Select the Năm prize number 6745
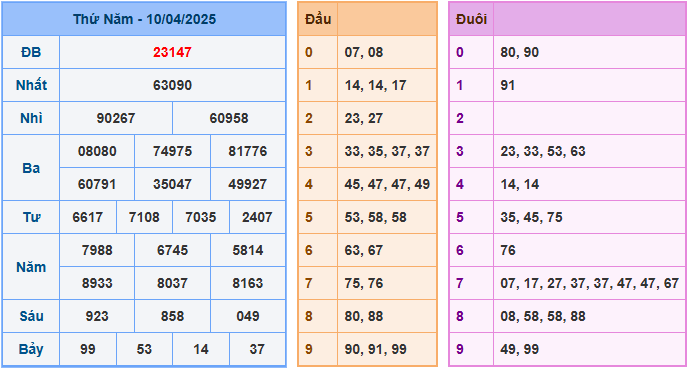This screenshot has width=689, height=369. (172, 250)
